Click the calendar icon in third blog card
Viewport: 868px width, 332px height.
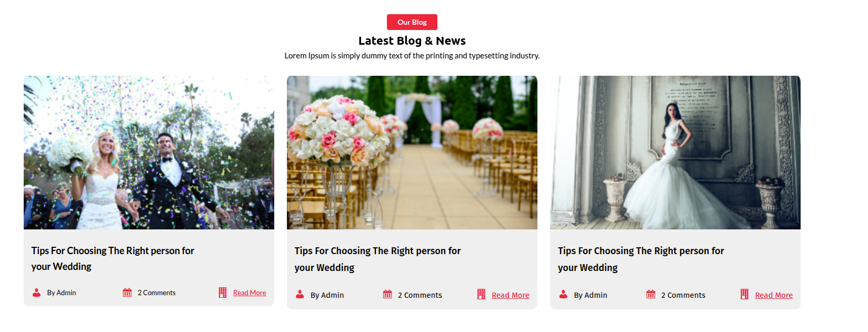(651, 295)
